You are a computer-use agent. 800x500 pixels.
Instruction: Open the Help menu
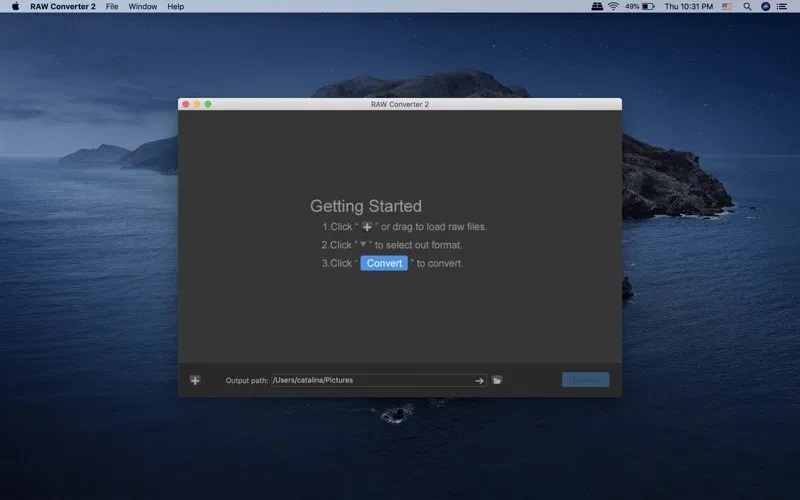[175, 6]
